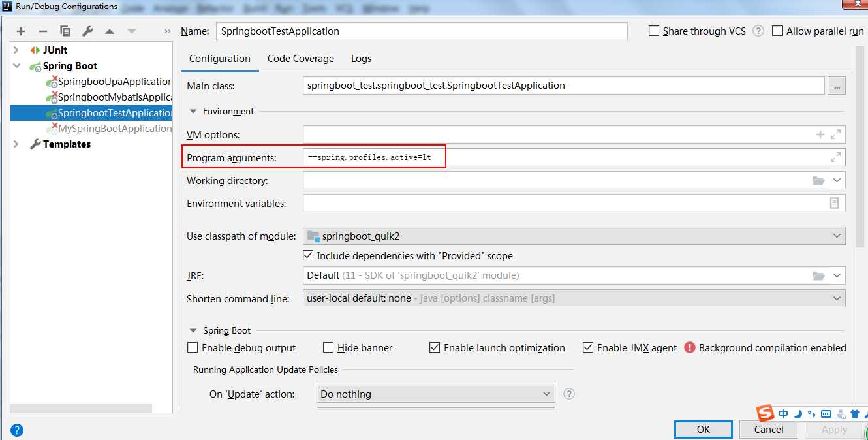
Task: Open the Sogou soft keyboard icon
Action: [x=826, y=413]
